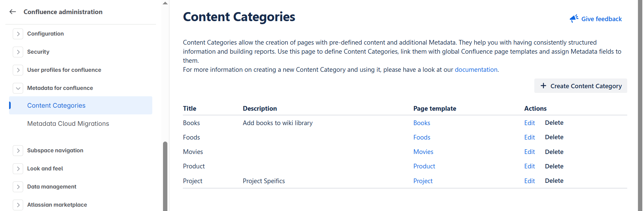
Task: Delete the Project content category
Action: coord(554,181)
